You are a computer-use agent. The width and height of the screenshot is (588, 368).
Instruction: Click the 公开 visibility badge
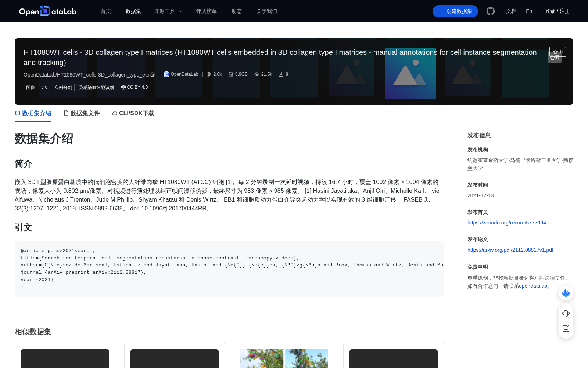click(555, 57)
